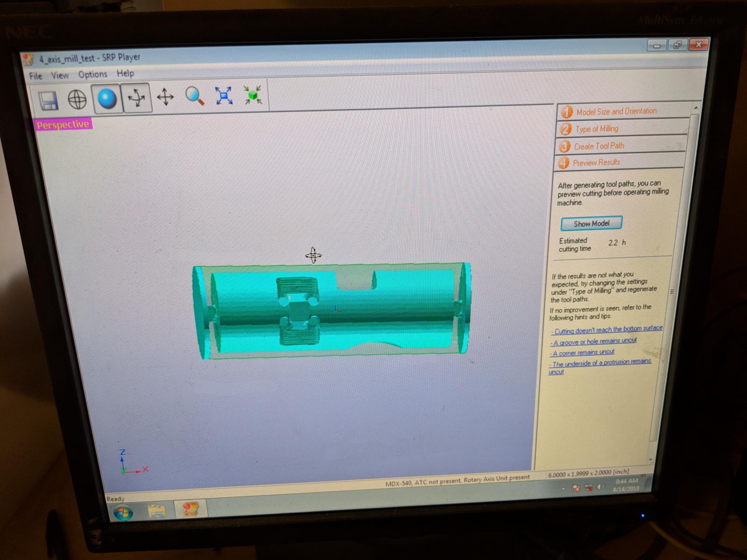
Task: Select the magnifying glass zoom tool
Action: [x=195, y=96]
